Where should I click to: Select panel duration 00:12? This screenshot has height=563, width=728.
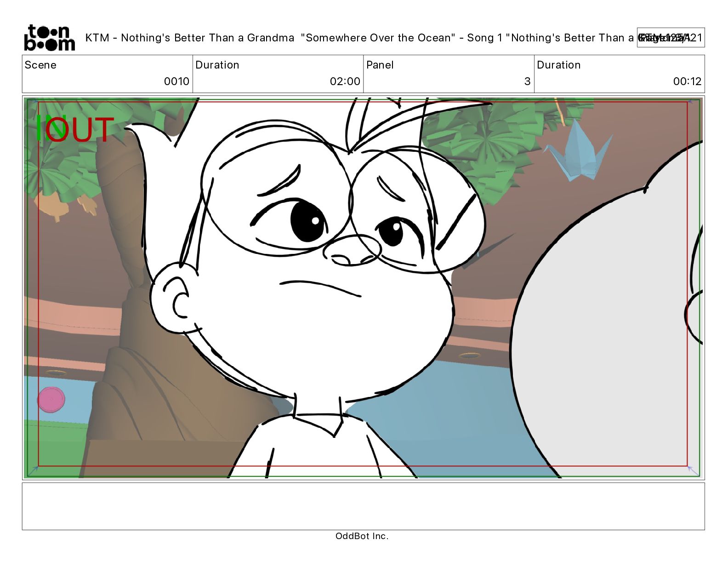[x=687, y=81]
